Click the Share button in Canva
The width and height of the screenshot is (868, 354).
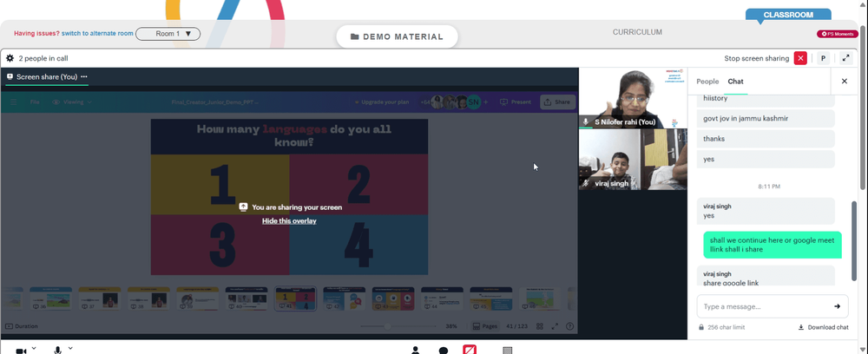[x=557, y=102]
